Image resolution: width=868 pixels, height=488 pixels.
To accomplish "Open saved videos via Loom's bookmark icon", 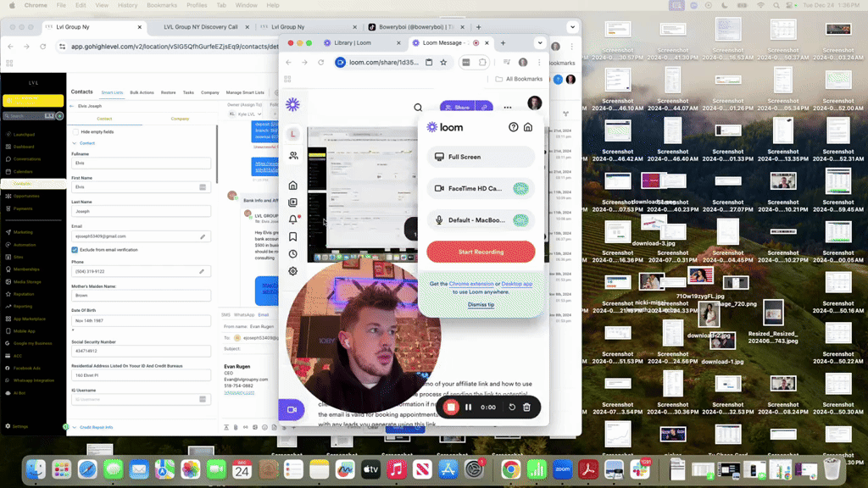I will pyautogui.click(x=292, y=236).
